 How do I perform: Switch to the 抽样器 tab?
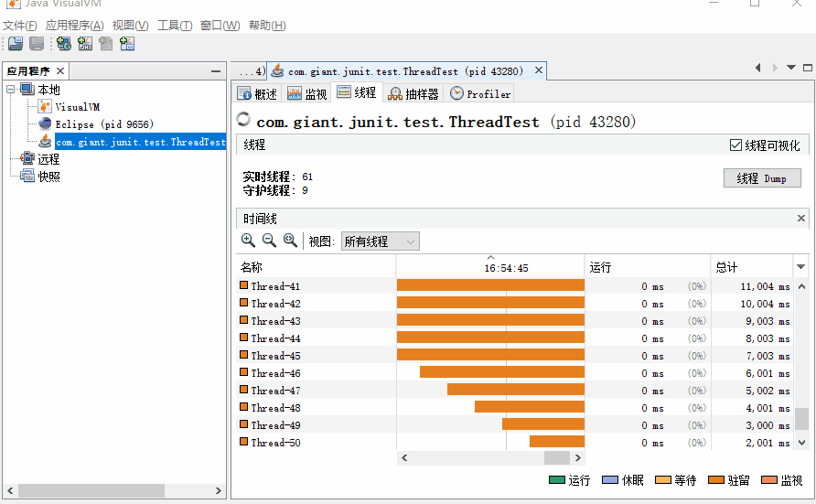pyautogui.click(x=413, y=93)
